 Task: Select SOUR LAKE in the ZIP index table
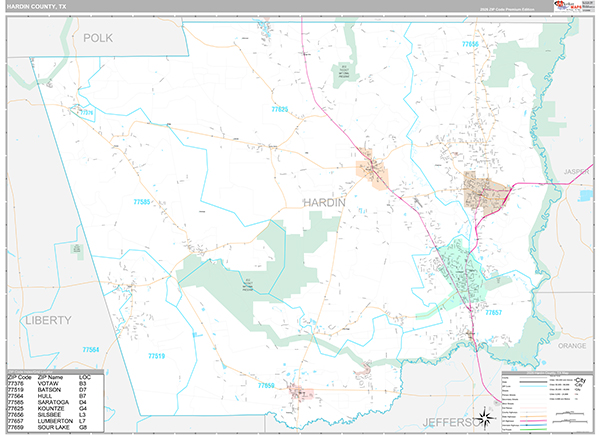click(54, 427)
